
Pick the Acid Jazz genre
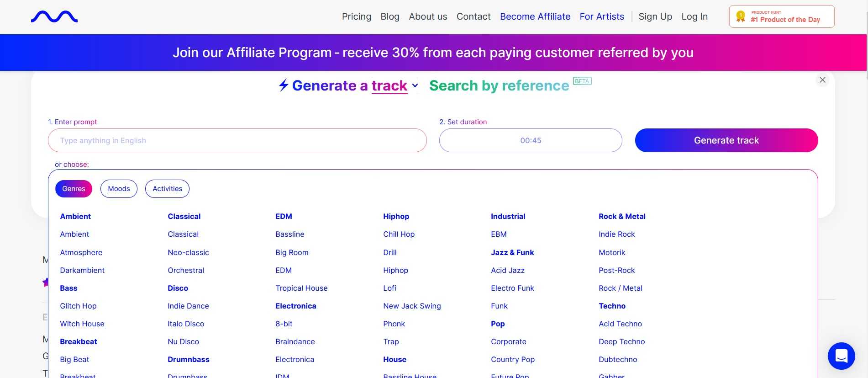pyautogui.click(x=508, y=270)
